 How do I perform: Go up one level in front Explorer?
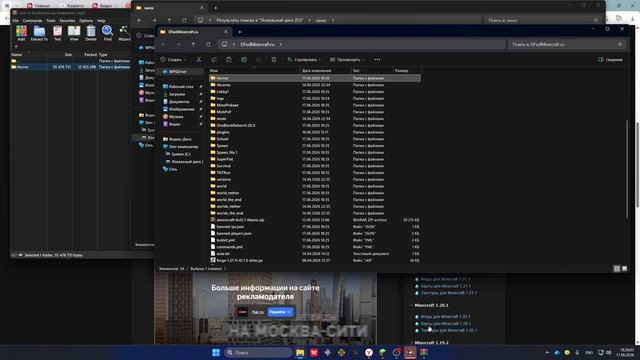(x=193, y=44)
